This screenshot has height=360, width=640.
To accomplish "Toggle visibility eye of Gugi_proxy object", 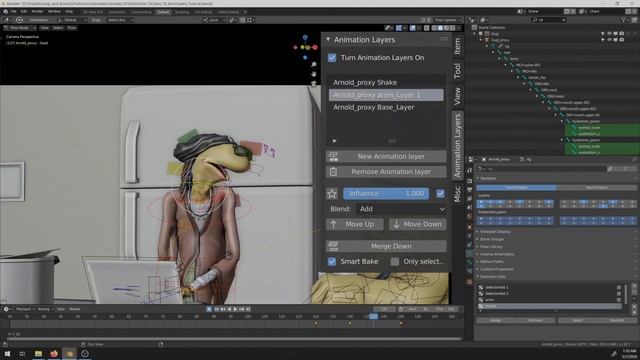I will tap(609, 40).
